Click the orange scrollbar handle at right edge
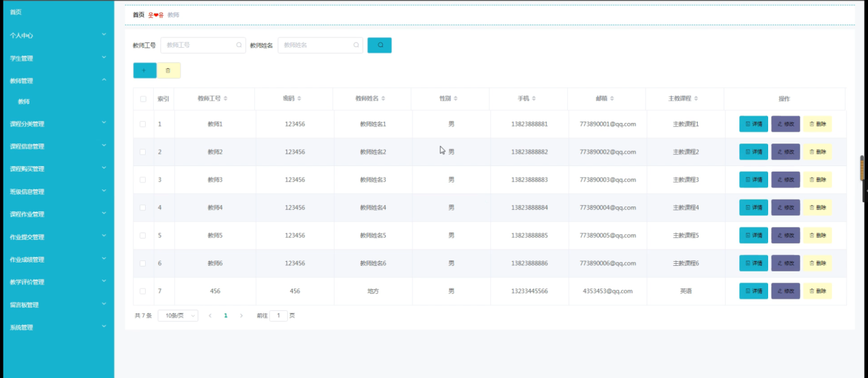Image resolution: width=868 pixels, height=378 pixels. (863, 167)
